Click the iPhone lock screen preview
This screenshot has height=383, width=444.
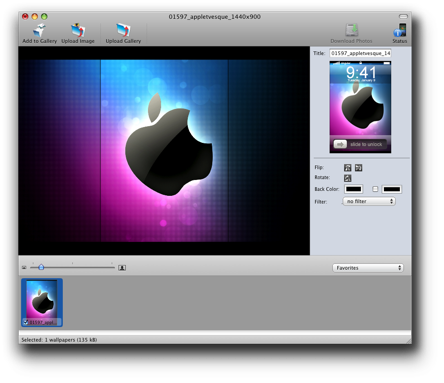click(x=360, y=107)
